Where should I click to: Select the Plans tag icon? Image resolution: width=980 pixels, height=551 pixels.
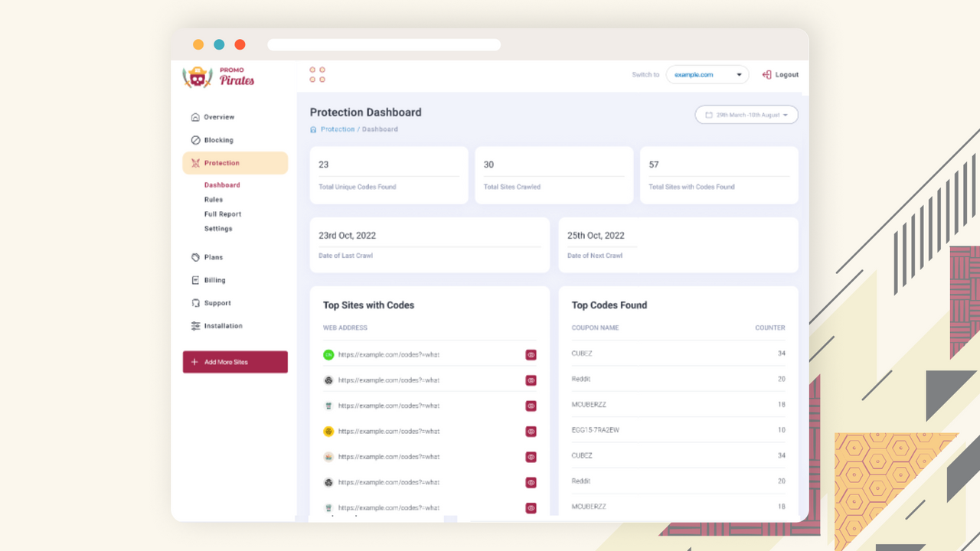195,257
